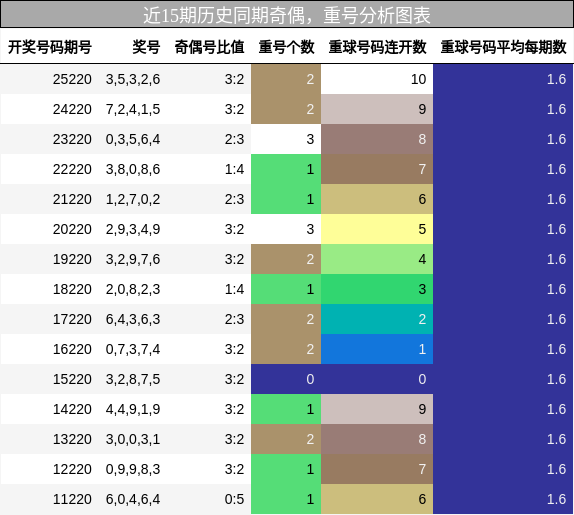Image resolution: width=574 pixels, height=515 pixels.
Task: Click winning numbers 2,0,8,2,3
Action: coord(133,290)
